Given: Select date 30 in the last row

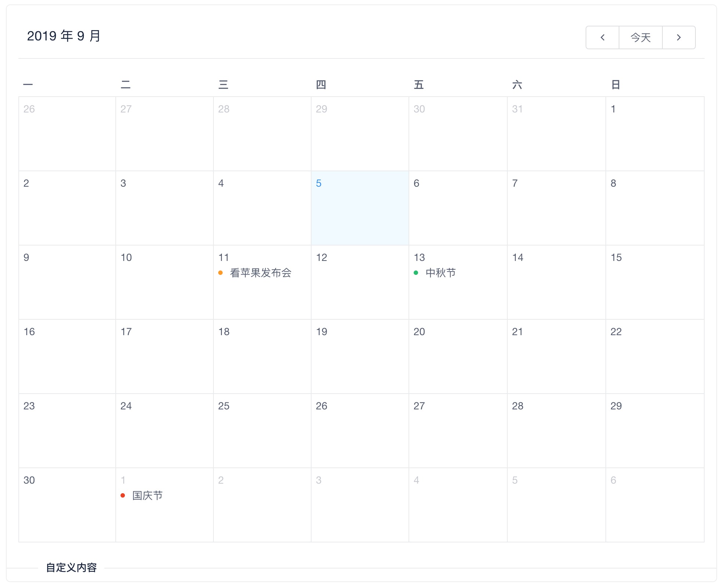Looking at the screenshot, I should (x=67, y=505).
